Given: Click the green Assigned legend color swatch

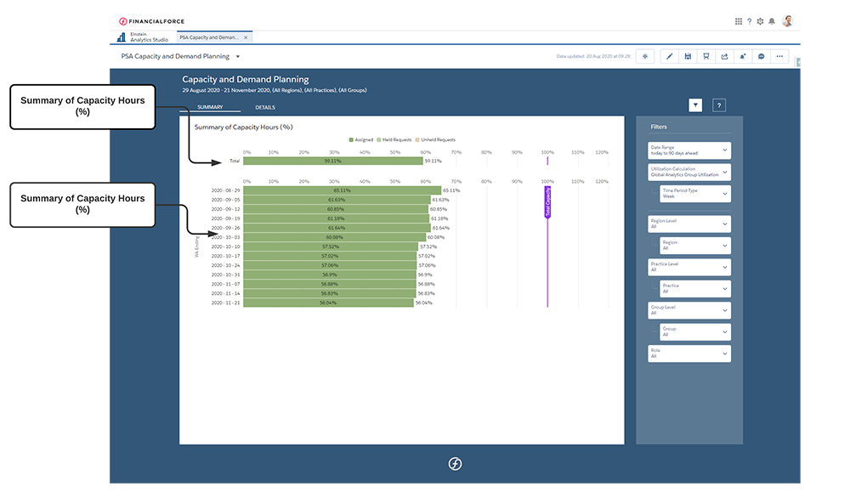Looking at the screenshot, I should [x=351, y=140].
